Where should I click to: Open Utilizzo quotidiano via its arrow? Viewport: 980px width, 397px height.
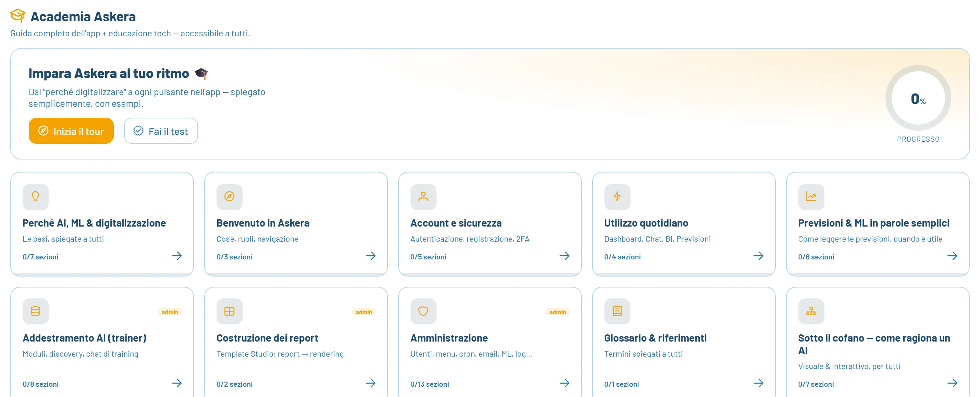(x=758, y=256)
